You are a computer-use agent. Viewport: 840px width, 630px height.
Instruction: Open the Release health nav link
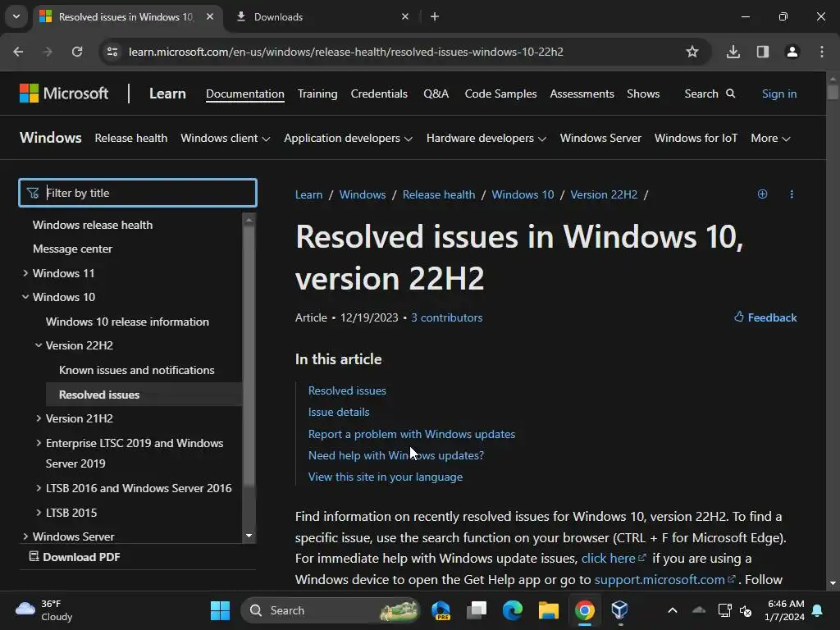[131, 138]
